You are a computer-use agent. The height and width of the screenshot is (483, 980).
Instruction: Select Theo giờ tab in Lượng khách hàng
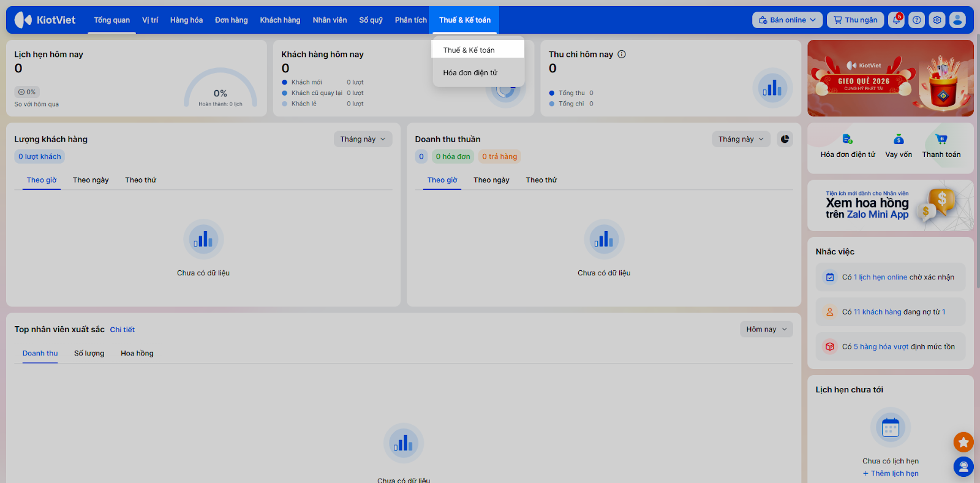click(x=42, y=180)
